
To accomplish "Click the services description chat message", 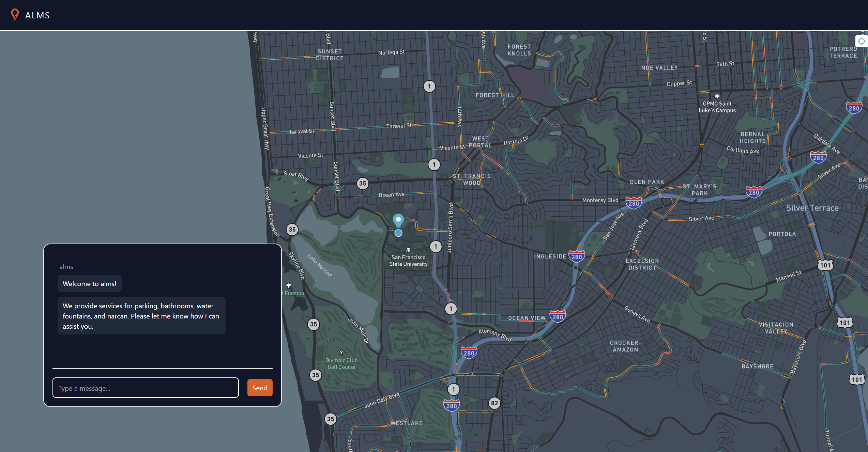I will pos(141,316).
